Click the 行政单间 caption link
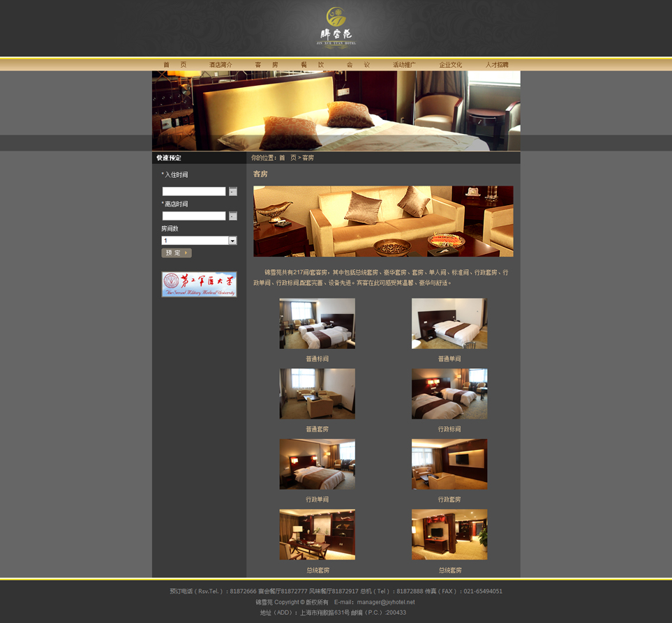This screenshot has height=623, width=672. point(317,500)
